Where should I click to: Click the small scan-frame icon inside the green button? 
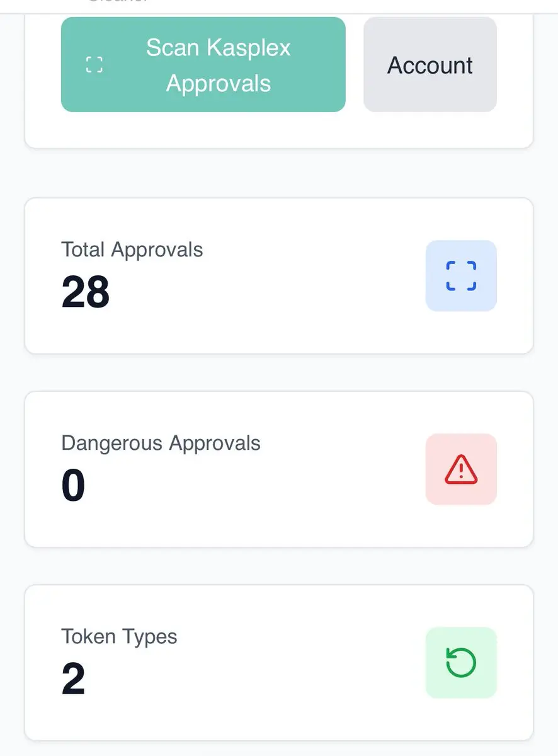click(x=94, y=64)
